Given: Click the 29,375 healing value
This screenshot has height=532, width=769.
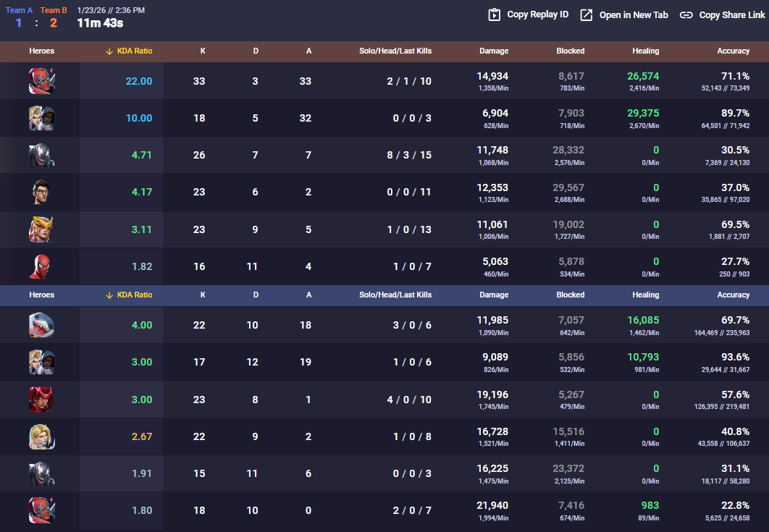Looking at the screenshot, I should 643,113.
